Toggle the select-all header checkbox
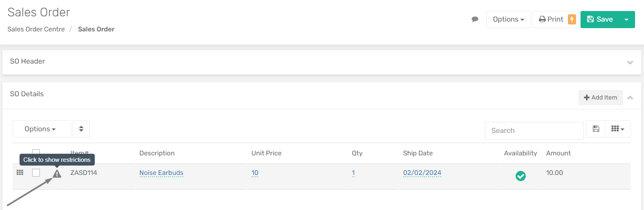This screenshot has height=210, width=644. click(x=36, y=152)
